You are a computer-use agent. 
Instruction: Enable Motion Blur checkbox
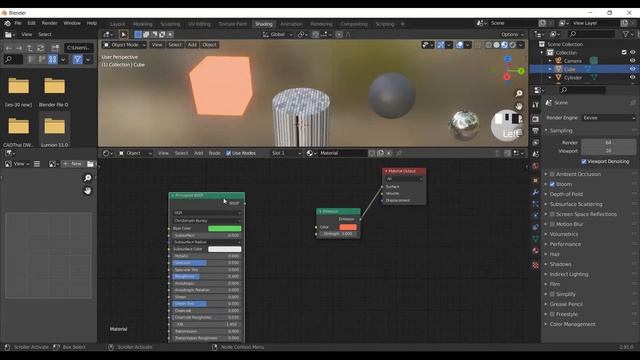click(x=552, y=224)
